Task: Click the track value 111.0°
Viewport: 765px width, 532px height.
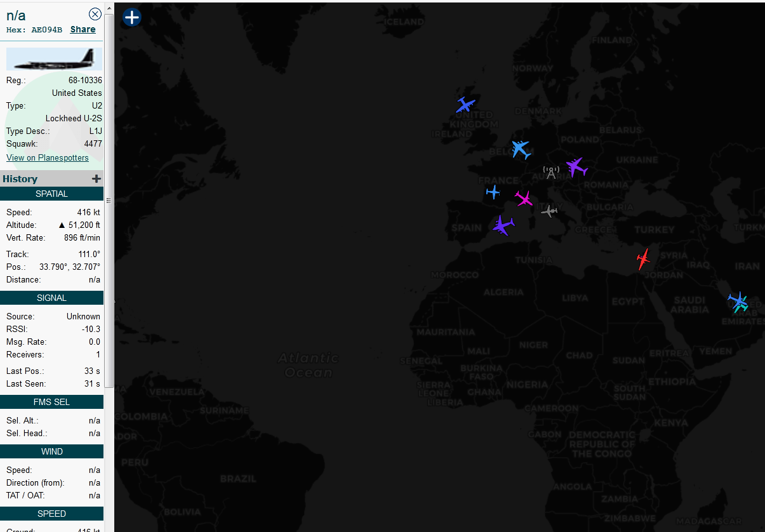Action: (x=89, y=254)
